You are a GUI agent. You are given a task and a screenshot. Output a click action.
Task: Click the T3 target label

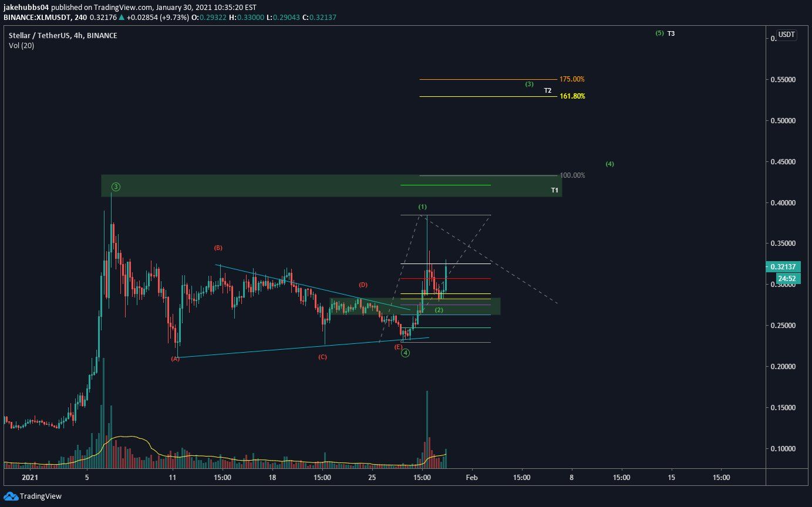[671, 33]
